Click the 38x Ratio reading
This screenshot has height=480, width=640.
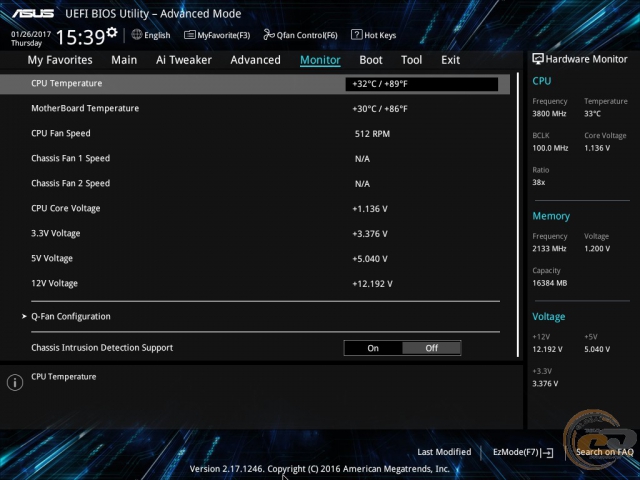pos(538,182)
